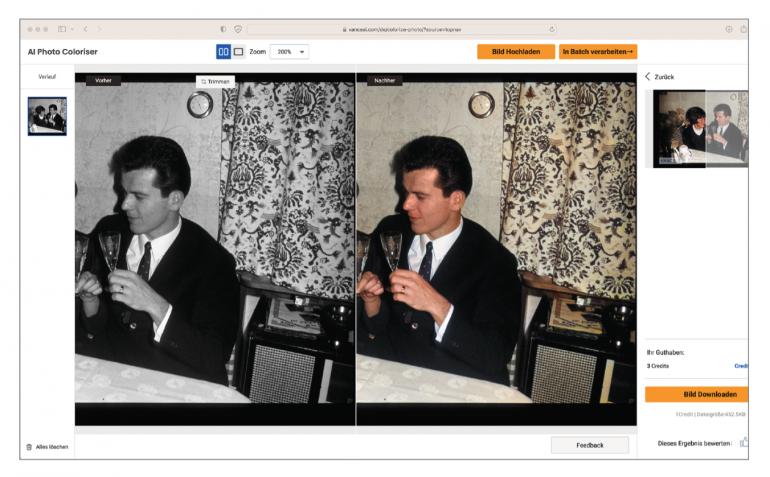Click the reader appearance icon left of shield

tap(223, 29)
